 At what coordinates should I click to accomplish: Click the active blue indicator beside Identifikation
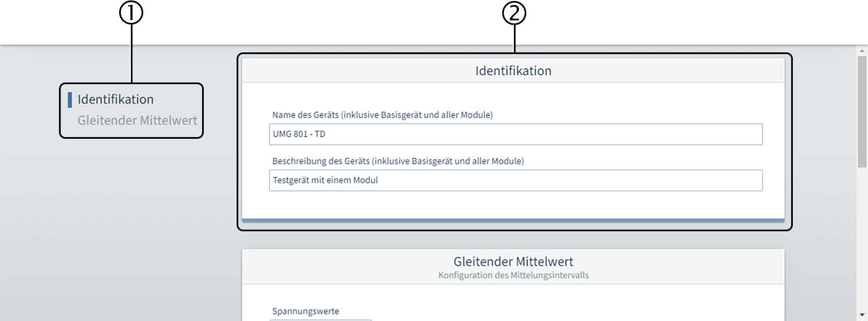point(68,99)
